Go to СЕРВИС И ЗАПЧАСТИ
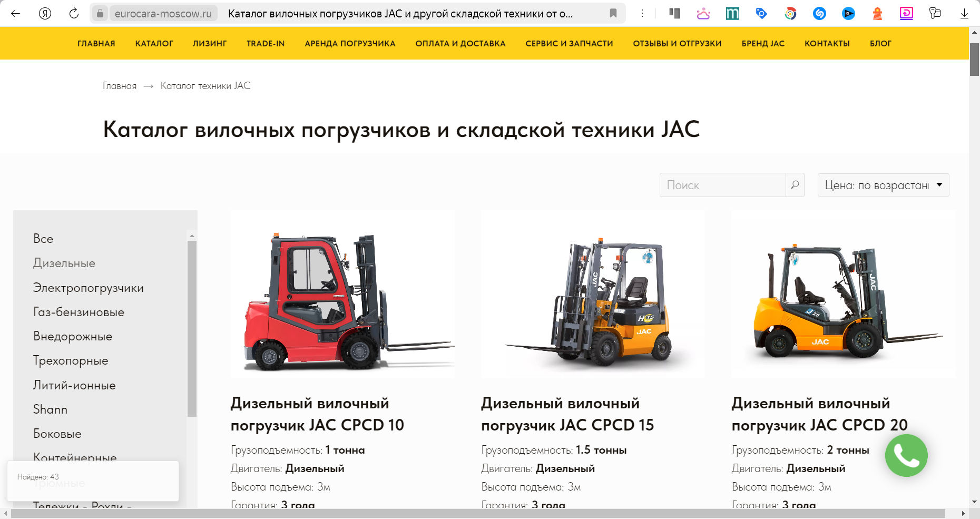The height and width of the screenshot is (519, 980). tap(570, 44)
